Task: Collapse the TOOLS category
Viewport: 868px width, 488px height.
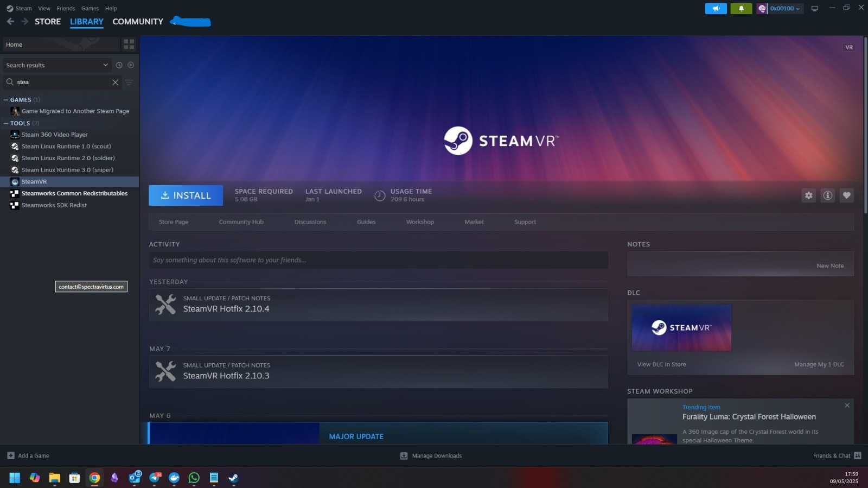Action: coord(6,123)
